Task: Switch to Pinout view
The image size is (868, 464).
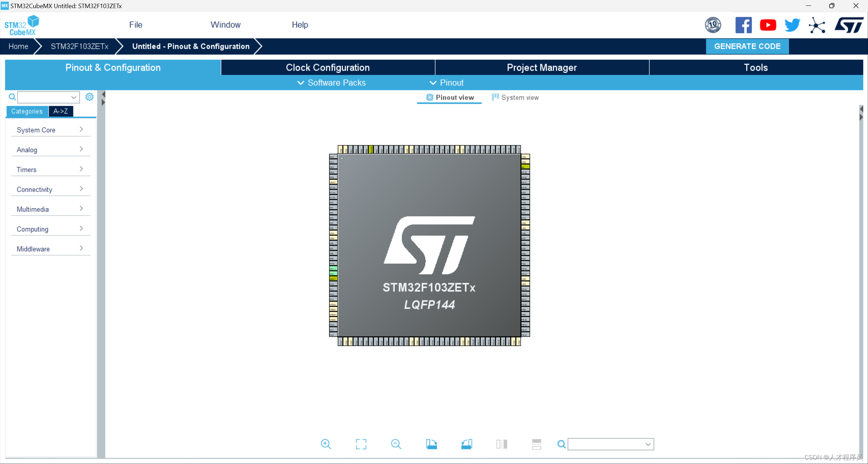Action: coord(450,98)
